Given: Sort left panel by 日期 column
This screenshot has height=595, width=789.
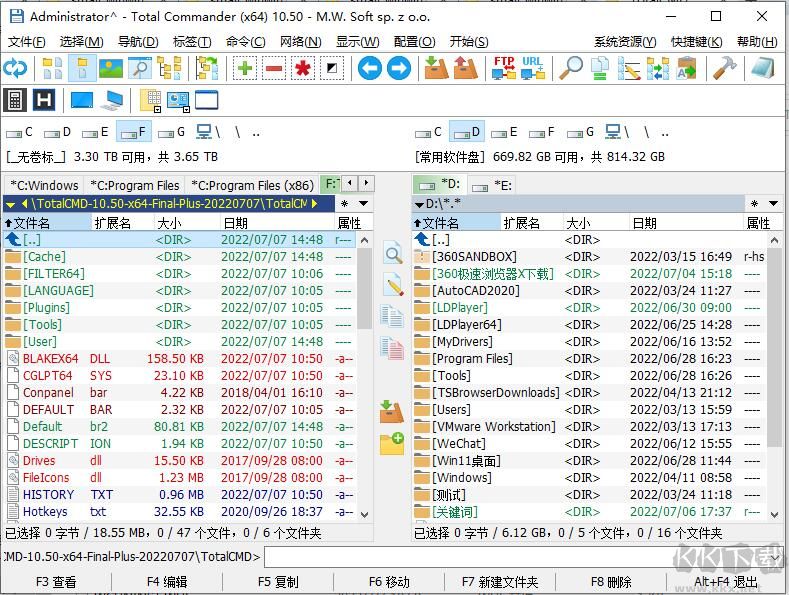Looking at the screenshot, I should click(277, 223).
